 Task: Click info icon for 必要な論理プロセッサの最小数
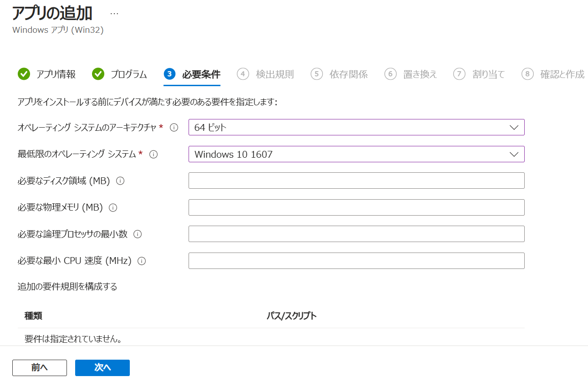[137, 234]
